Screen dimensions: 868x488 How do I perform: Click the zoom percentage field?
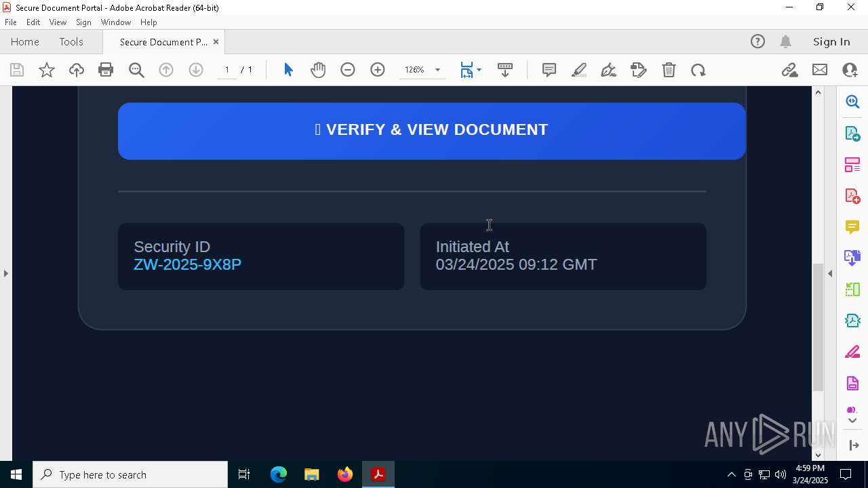(414, 70)
